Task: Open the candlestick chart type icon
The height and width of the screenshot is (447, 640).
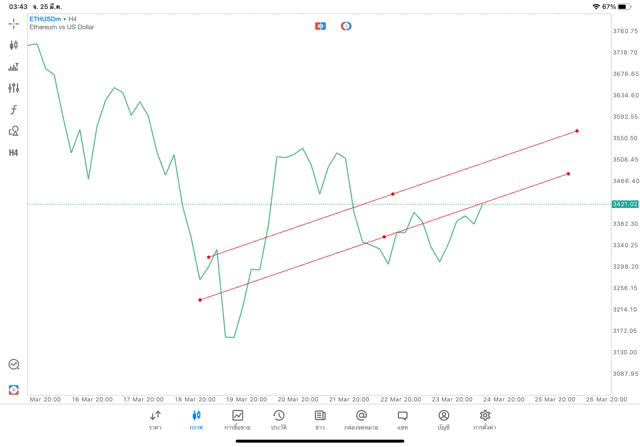Action: click(x=14, y=45)
